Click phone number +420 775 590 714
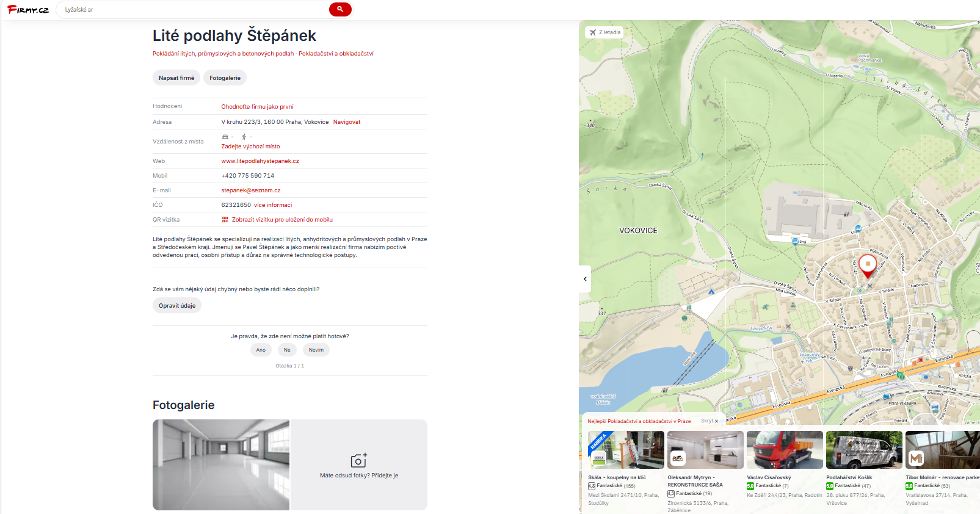 click(x=247, y=176)
